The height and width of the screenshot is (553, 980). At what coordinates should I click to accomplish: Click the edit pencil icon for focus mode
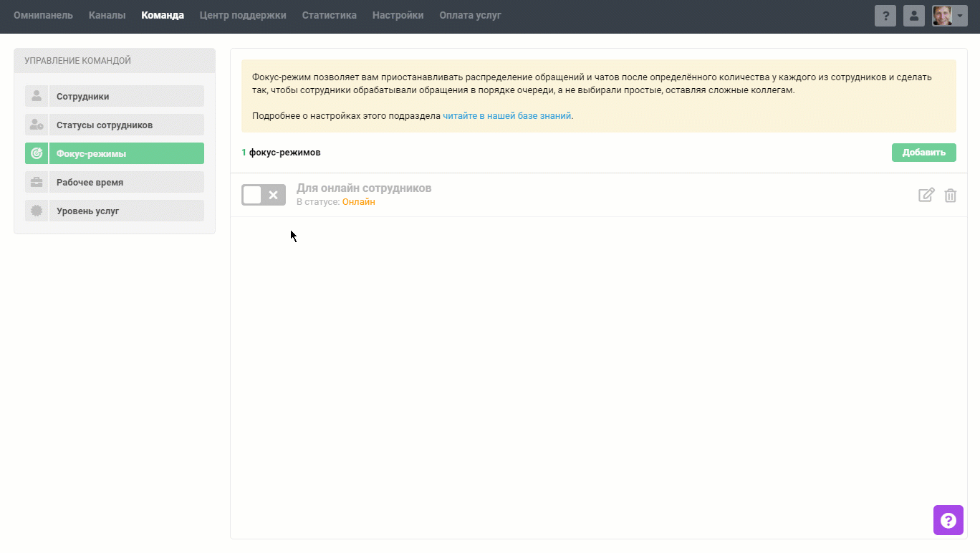click(x=926, y=195)
